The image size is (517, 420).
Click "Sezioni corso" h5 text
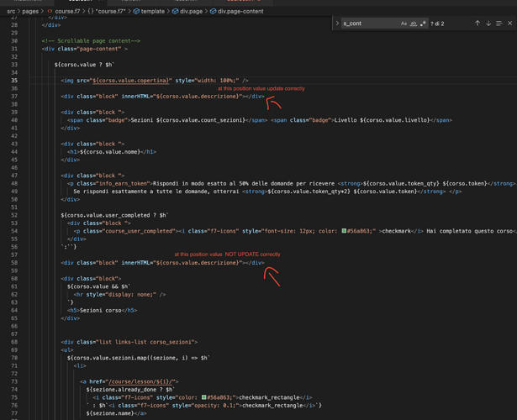pos(101,310)
